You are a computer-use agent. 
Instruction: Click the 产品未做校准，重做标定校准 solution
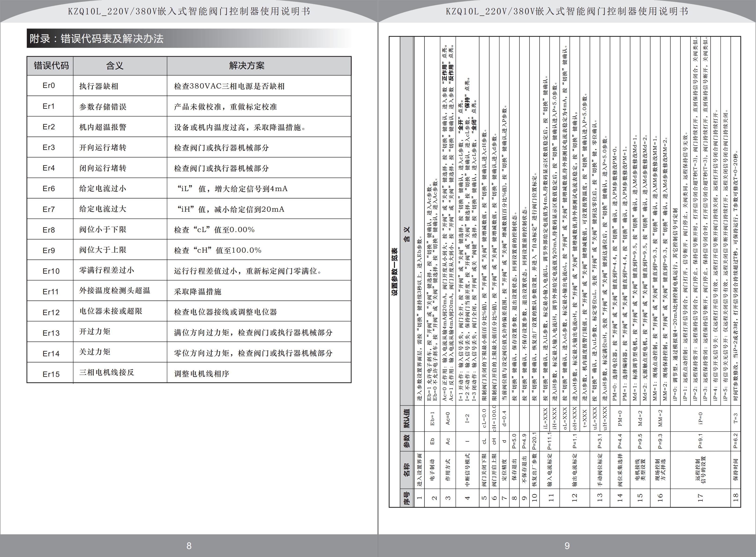pyautogui.click(x=225, y=107)
